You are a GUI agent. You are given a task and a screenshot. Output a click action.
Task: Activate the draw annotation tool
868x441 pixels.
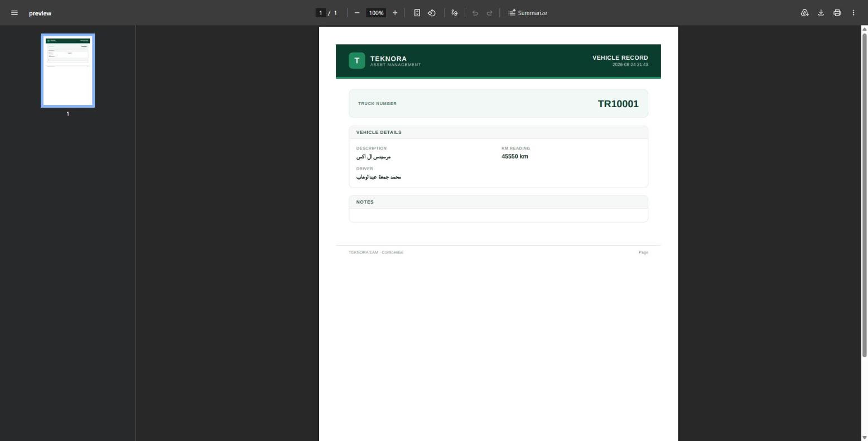click(x=455, y=13)
